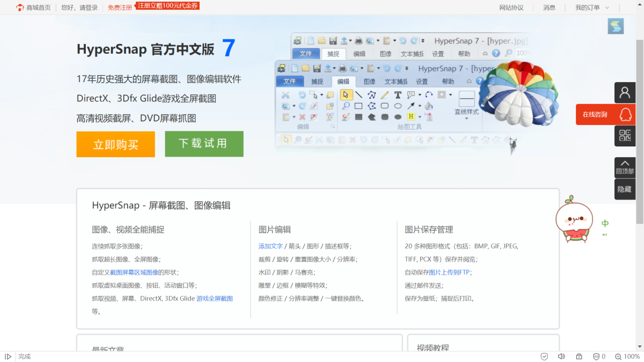Image resolution: width=644 pixels, height=362 pixels.
Task: Open the QR code icon in sidebar
Action: coord(625,136)
